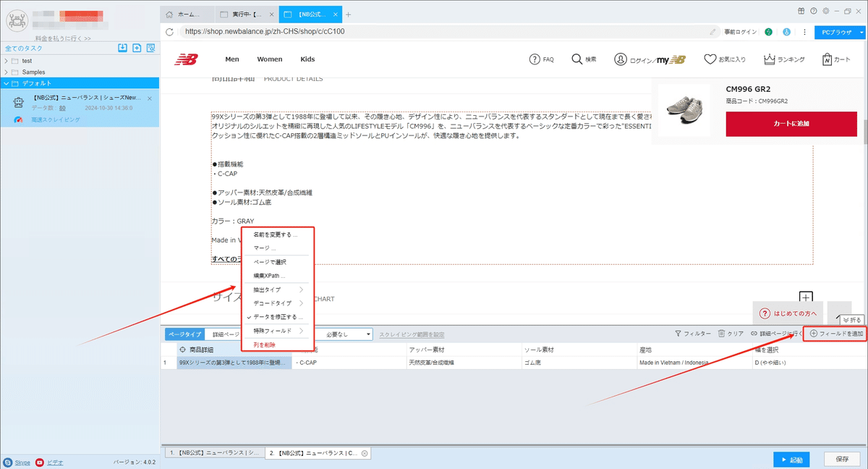Viewport: 868px width, 469px height.
Task: Click the クリア button
Action: coord(731,334)
